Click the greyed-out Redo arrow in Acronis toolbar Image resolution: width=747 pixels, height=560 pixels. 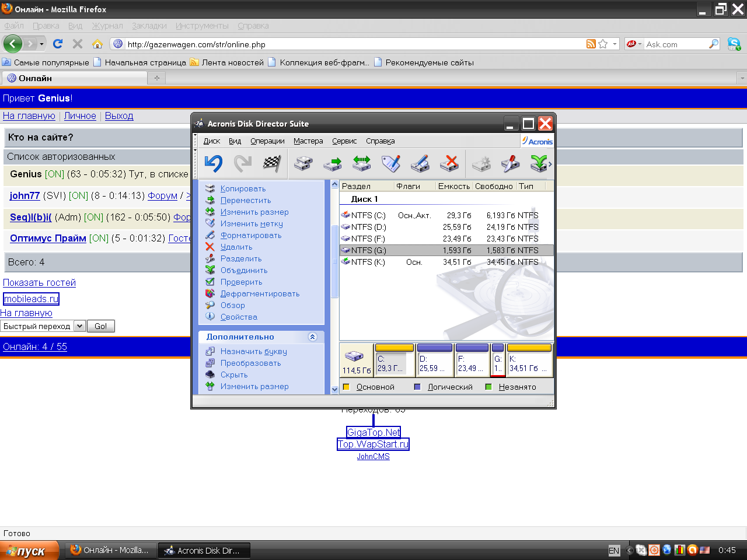click(x=243, y=163)
